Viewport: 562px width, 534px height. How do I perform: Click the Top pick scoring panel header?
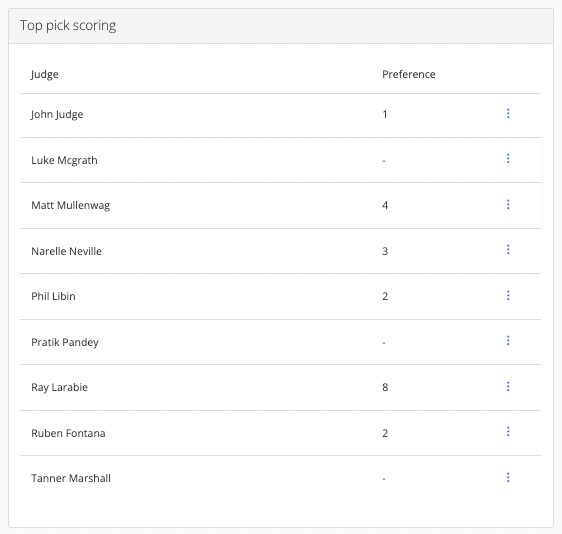(281, 26)
